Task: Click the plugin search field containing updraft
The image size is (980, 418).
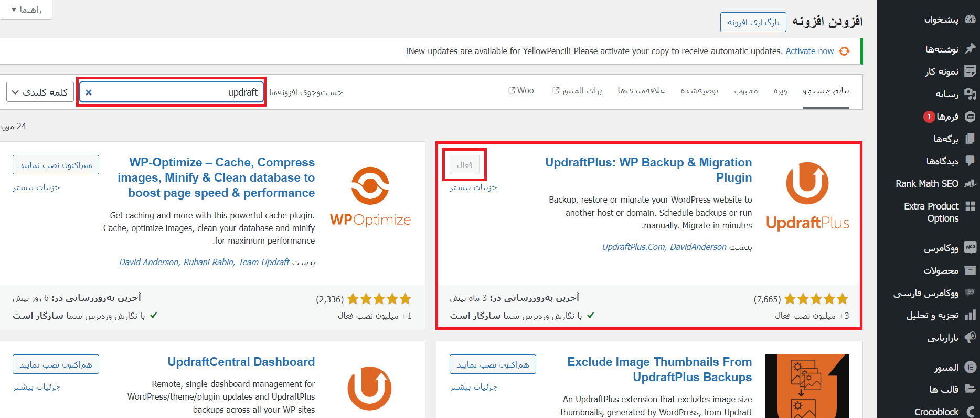Action: [x=172, y=92]
